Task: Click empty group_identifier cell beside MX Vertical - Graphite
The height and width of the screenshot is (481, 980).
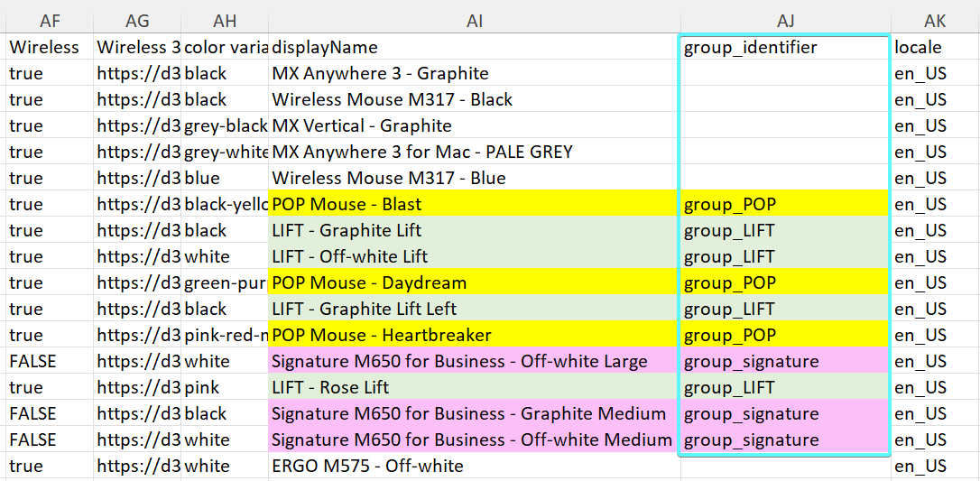Action: [784, 125]
